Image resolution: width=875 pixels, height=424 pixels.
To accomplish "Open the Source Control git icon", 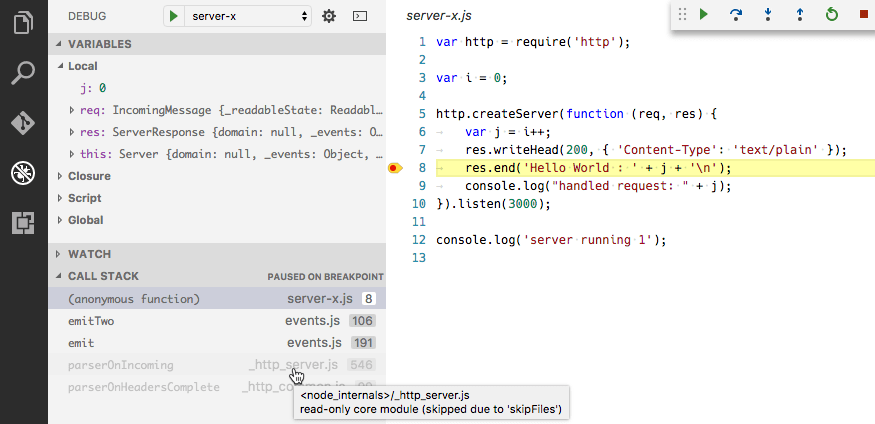I will [23, 123].
